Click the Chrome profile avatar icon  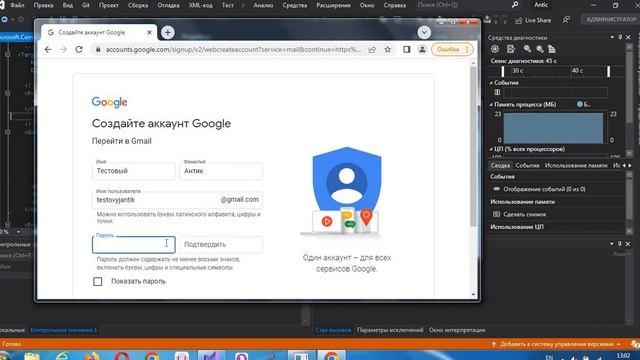coord(422,49)
